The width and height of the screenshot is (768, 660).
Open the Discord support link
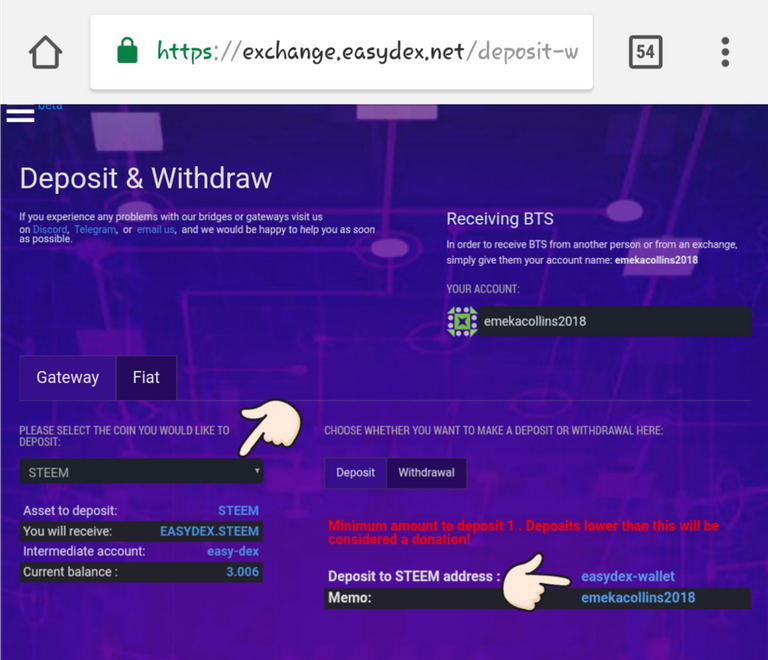(x=49, y=229)
